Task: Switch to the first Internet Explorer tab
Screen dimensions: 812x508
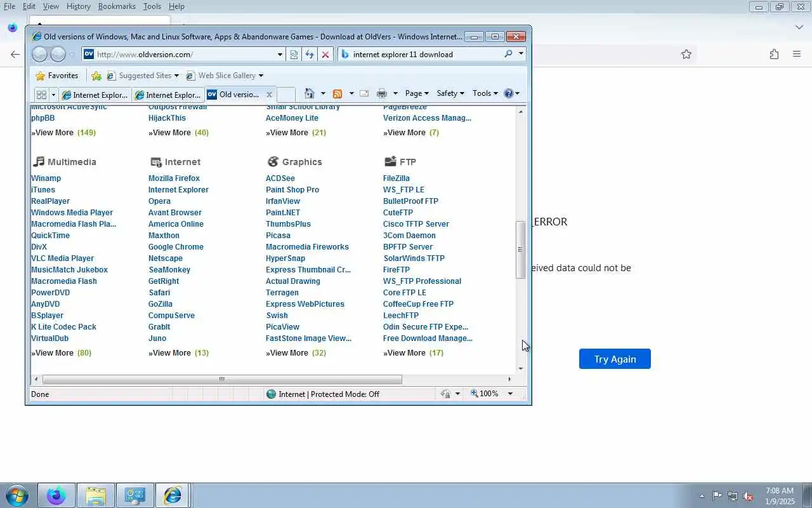Action: coord(95,95)
